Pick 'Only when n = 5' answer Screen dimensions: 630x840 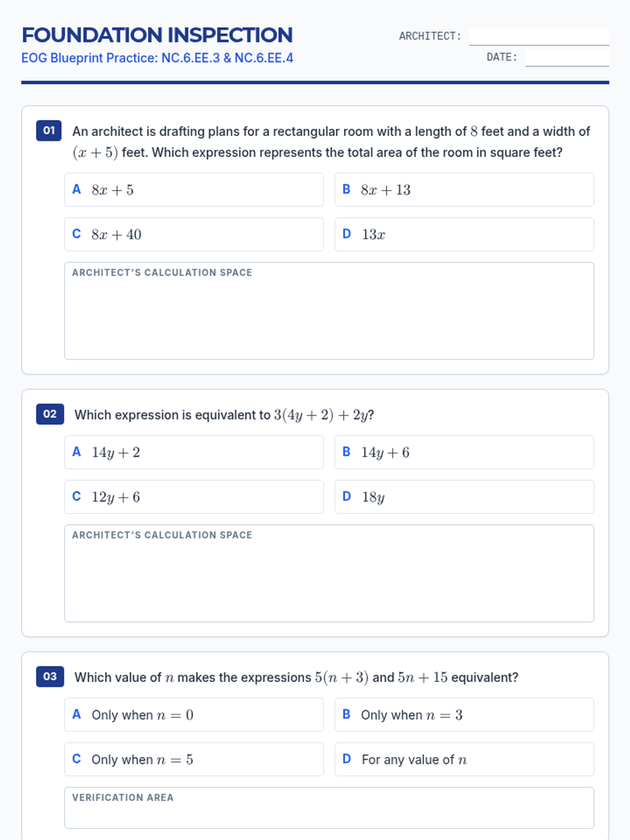(194, 759)
